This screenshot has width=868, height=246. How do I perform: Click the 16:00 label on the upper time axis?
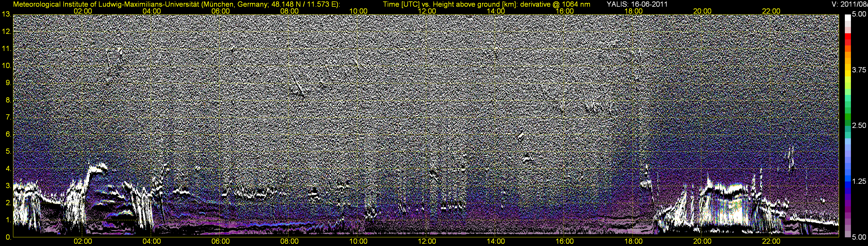pyautogui.click(x=565, y=11)
